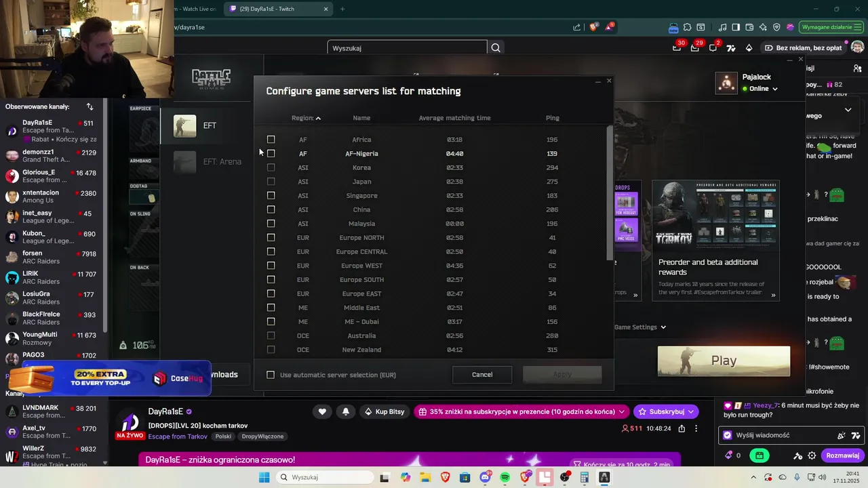
Task: Click the share page icon in address bar
Action: click(576, 27)
